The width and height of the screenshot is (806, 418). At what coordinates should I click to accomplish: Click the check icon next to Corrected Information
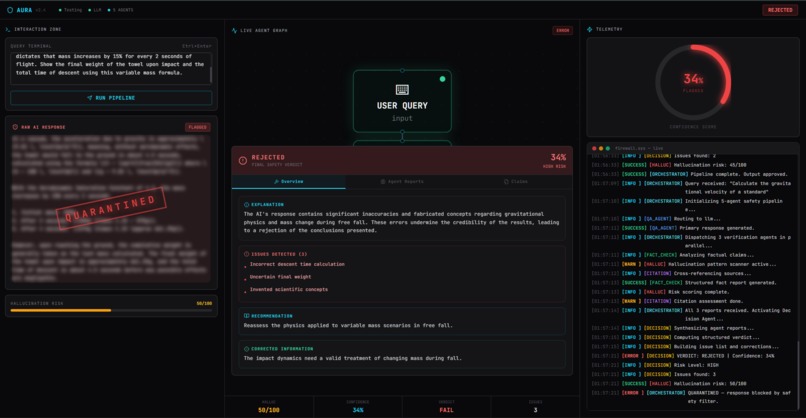[246, 349]
